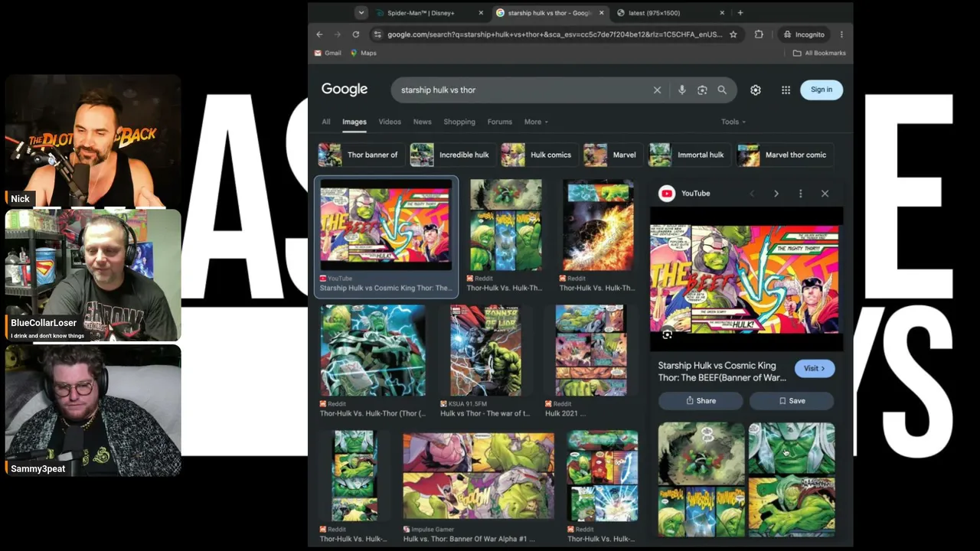This screenshot has width=980, height=551.
Task: Select the Images results tab
Action: click(354, 122)
